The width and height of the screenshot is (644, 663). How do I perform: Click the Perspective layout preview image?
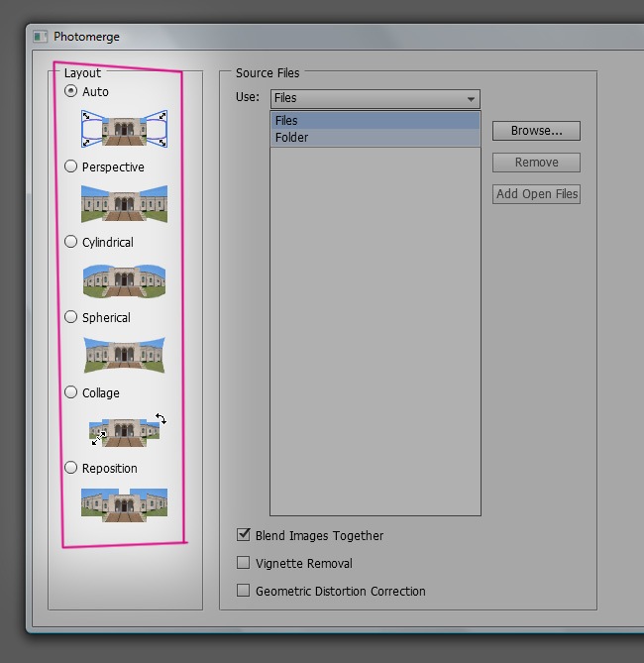point(124,203)
